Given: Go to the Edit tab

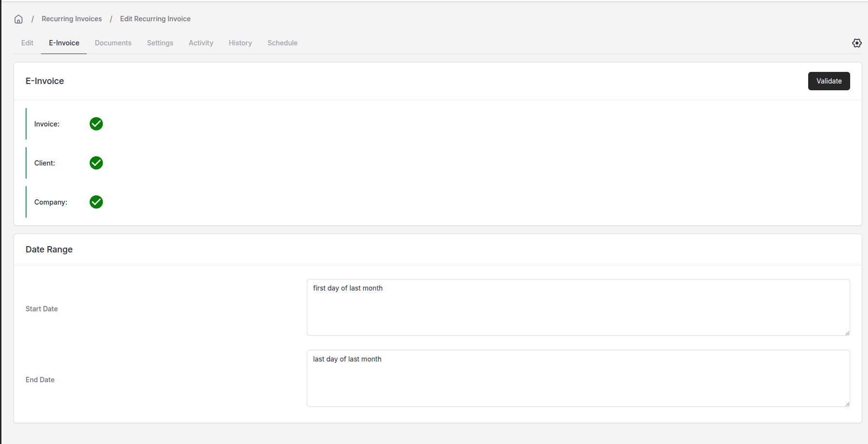Looking at the screenshot, I should tap(27, 42).
